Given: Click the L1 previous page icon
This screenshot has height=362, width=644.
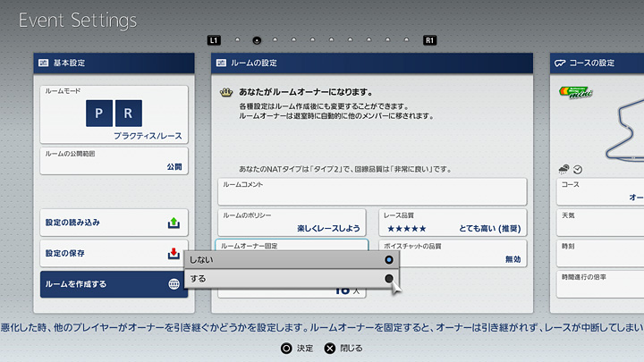Looking at the screenshot, I should (x=213, y=40).
